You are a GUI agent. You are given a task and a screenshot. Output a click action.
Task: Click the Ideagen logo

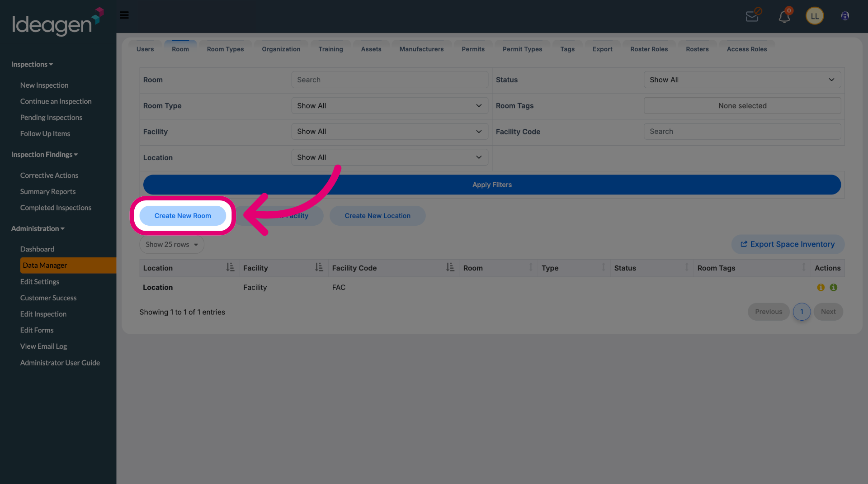(57, 22)
